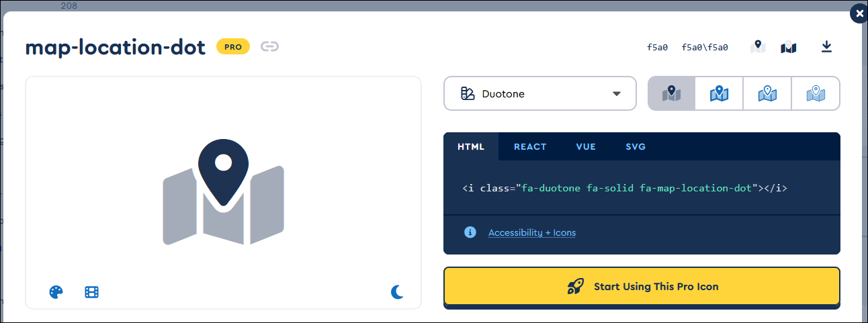Click the accessibility info circle icon
Image resolution: width=868 pixels, height=323 pixels.
coord(470,232)
